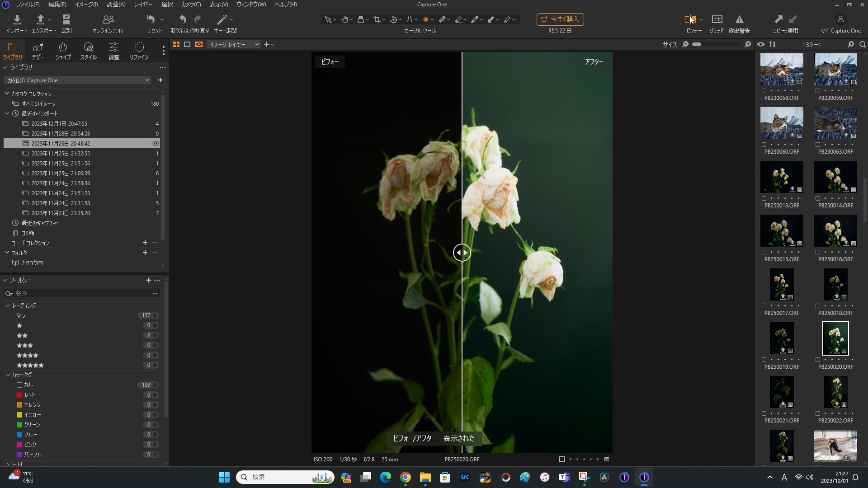The height and width of the screenshot is (488, 868).
Task: Expand the カタログコレクション tree item
Action: tap(7, 94)
